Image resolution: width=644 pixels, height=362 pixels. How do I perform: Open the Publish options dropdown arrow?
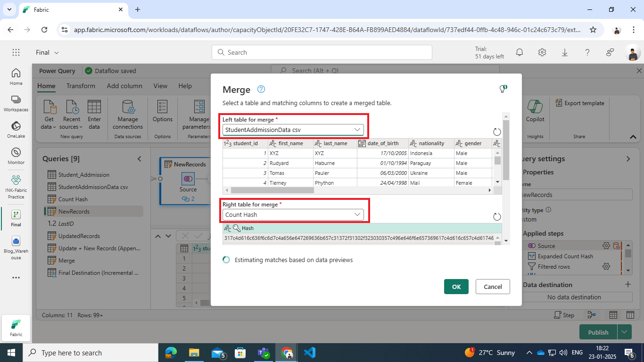[624, 332]
